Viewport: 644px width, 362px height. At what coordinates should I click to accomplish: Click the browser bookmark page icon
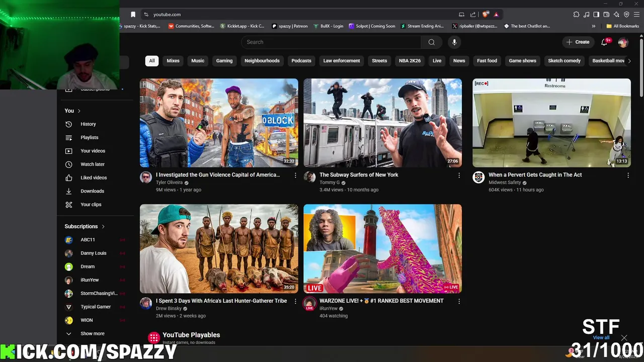pyautogui.click(x=133, y=15)
